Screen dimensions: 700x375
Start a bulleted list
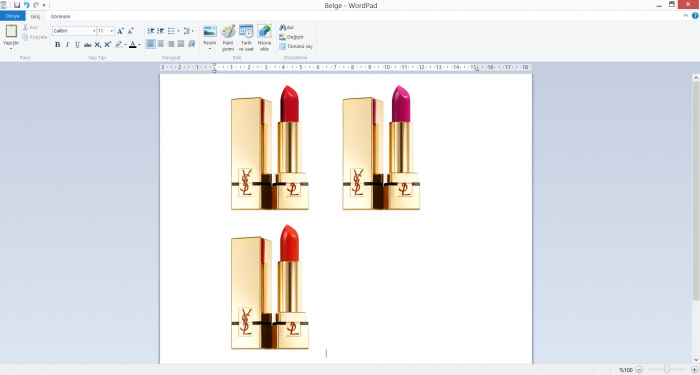click(x=171, y=31)
